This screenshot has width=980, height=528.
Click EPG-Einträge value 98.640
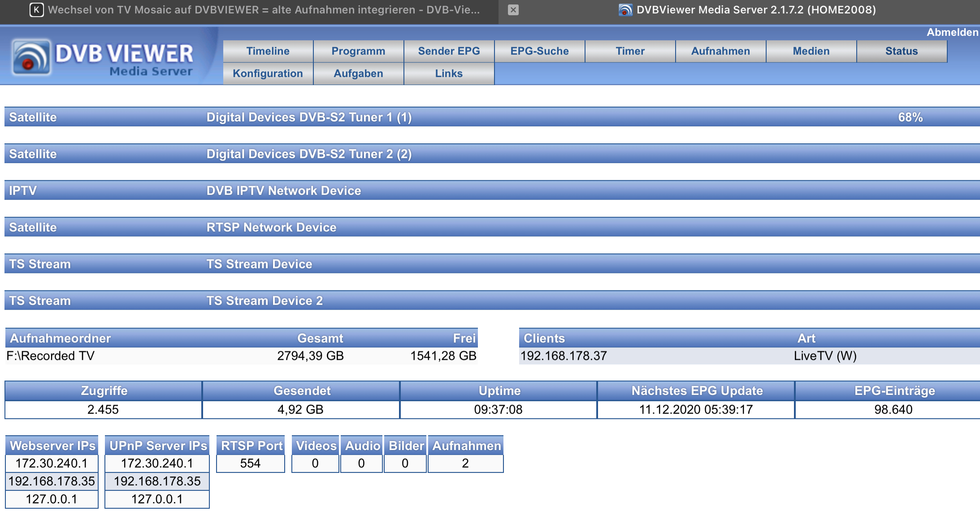(x=893, y=410)
